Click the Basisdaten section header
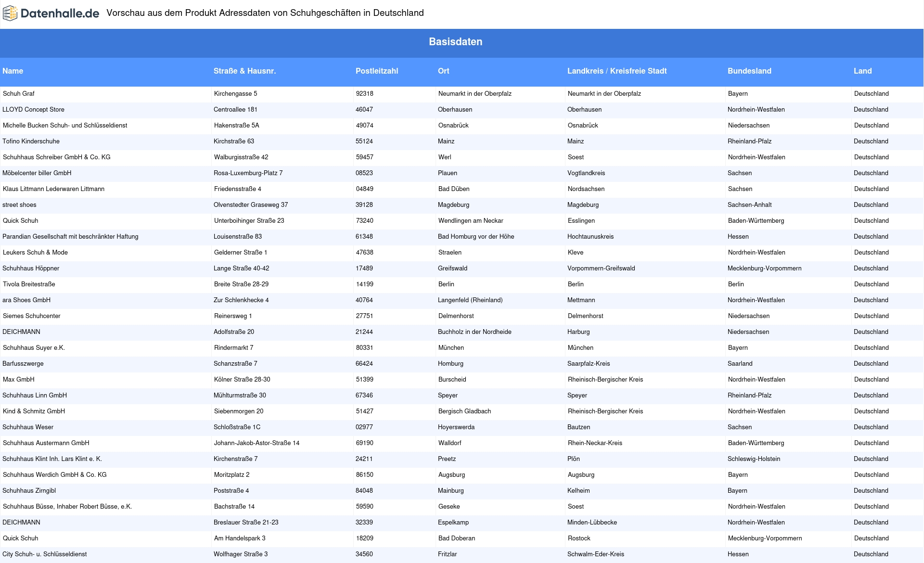924x563 pixels. [x=455, y=42]
